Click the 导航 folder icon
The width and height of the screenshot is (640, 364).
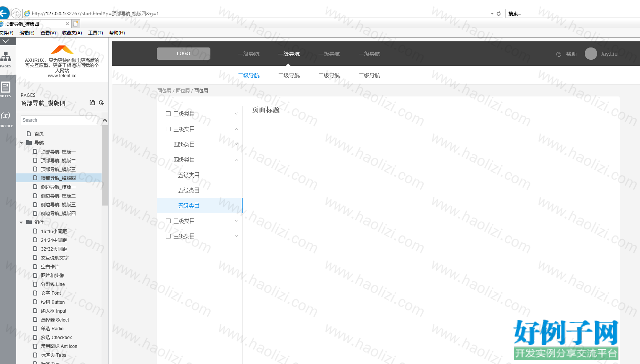point(29,142)
